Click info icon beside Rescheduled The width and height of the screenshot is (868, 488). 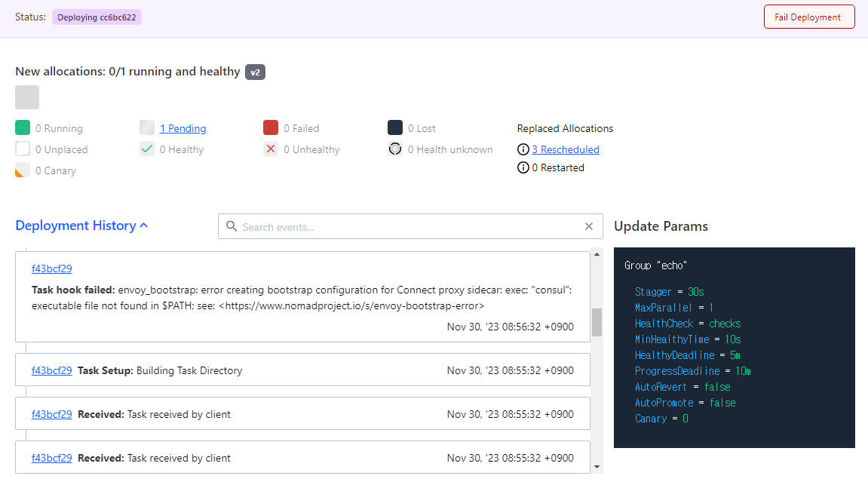[x=523, y=149]
